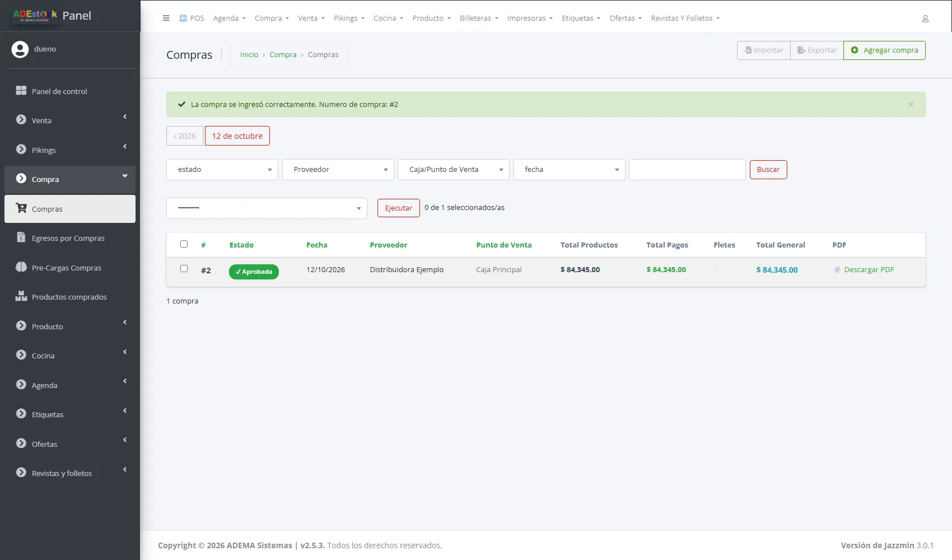Viewport: 952px width, 560px height.
Task: Click the Panel de control grid icon
Action: 21,91
